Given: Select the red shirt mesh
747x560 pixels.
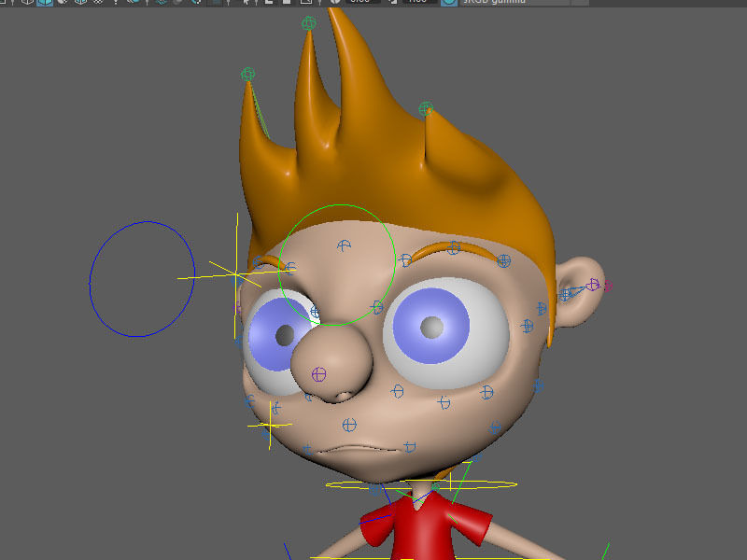Looking at the screenshot, I should 426,528.
